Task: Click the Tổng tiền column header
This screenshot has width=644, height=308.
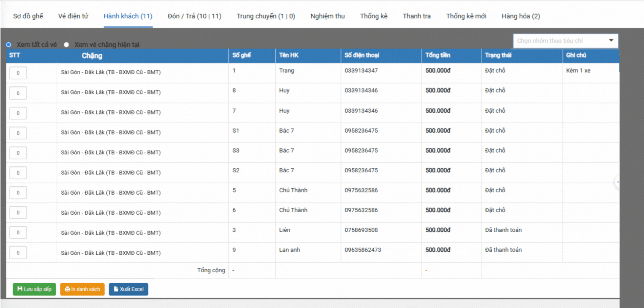Action: tap(438, 55)
